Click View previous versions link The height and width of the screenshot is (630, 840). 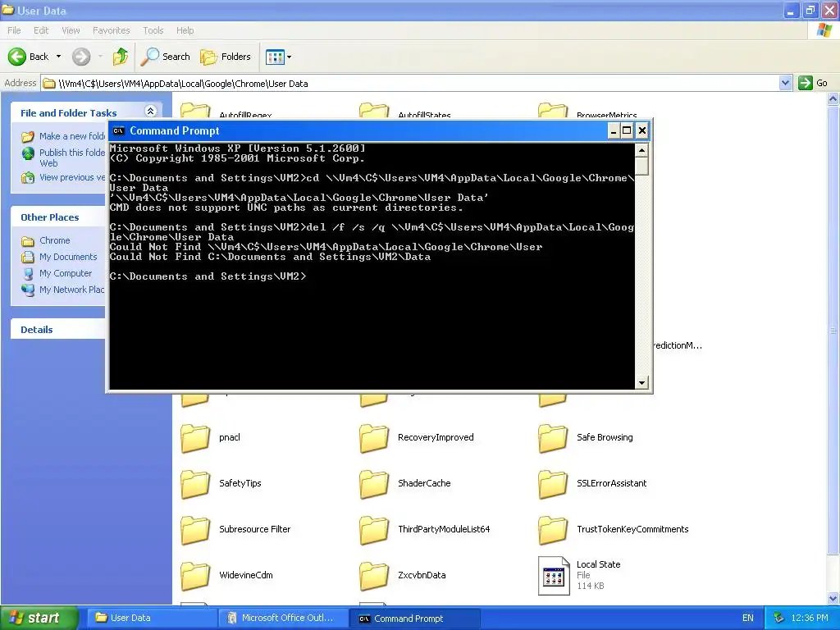coord(72,177)
